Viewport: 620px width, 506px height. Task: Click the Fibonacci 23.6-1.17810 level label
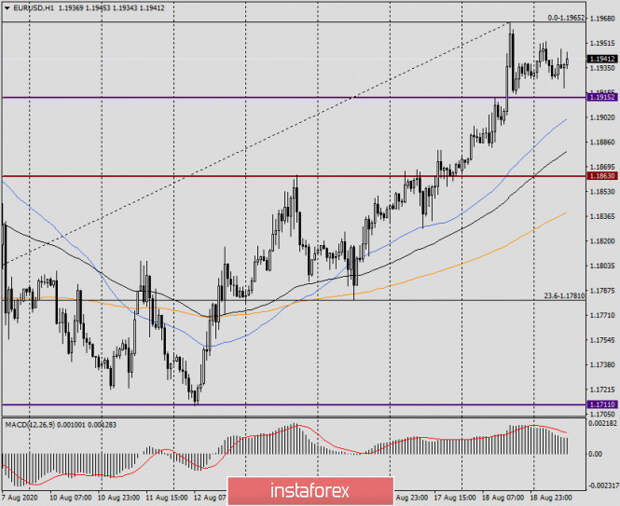(564, 296)
